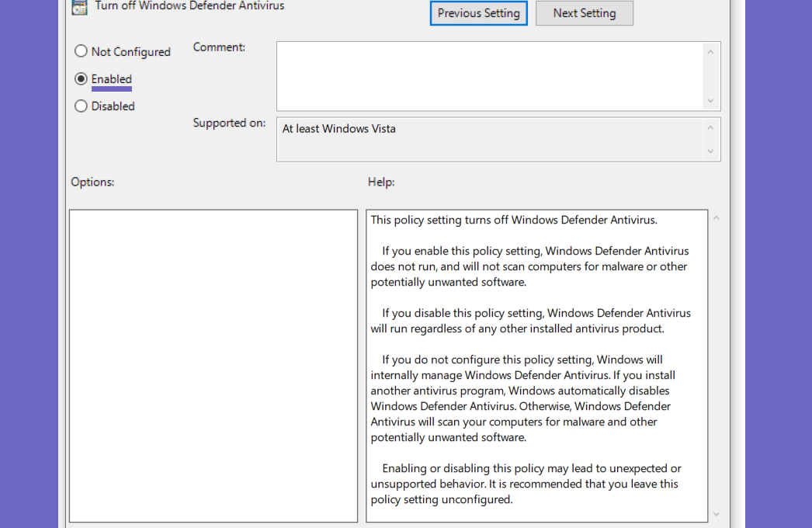Open the Next Setting
The image size is (812, 528).
pyautogui.click(x=584, y=13)
